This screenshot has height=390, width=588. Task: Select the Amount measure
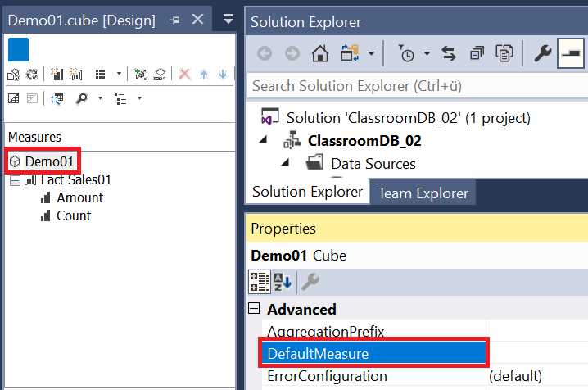[x=79, y=197]
